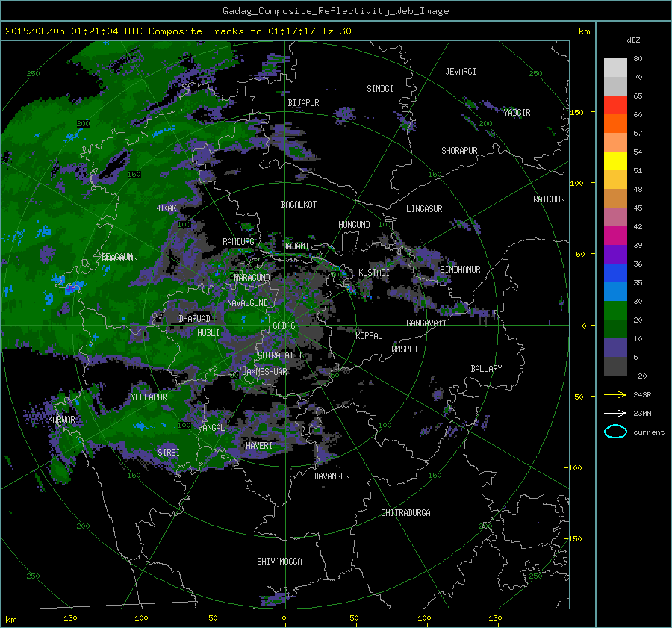Click the cyan current ellipse legend icon
The image size is (672, 628).
click(x=615, y=432)
